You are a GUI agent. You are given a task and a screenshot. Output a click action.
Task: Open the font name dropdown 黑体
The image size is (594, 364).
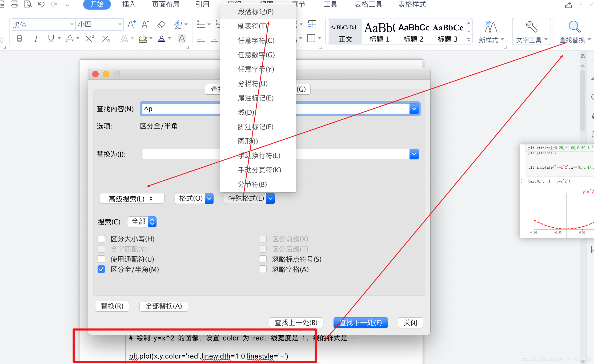tap(72, 25)
